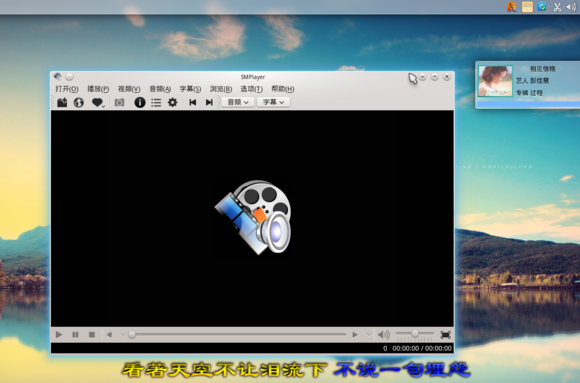Start playback with the play button

pyautogui.click(x=59, y=335)
